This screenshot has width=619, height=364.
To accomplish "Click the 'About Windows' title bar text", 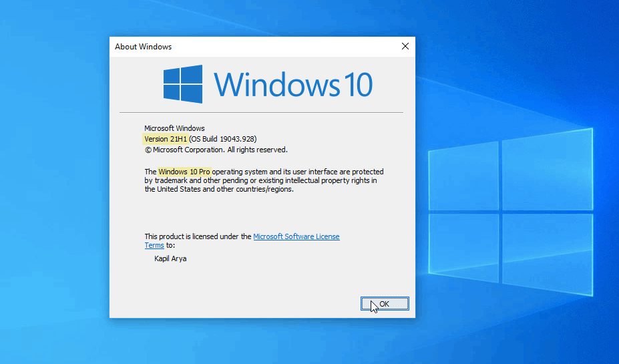I will click(144, 47).
